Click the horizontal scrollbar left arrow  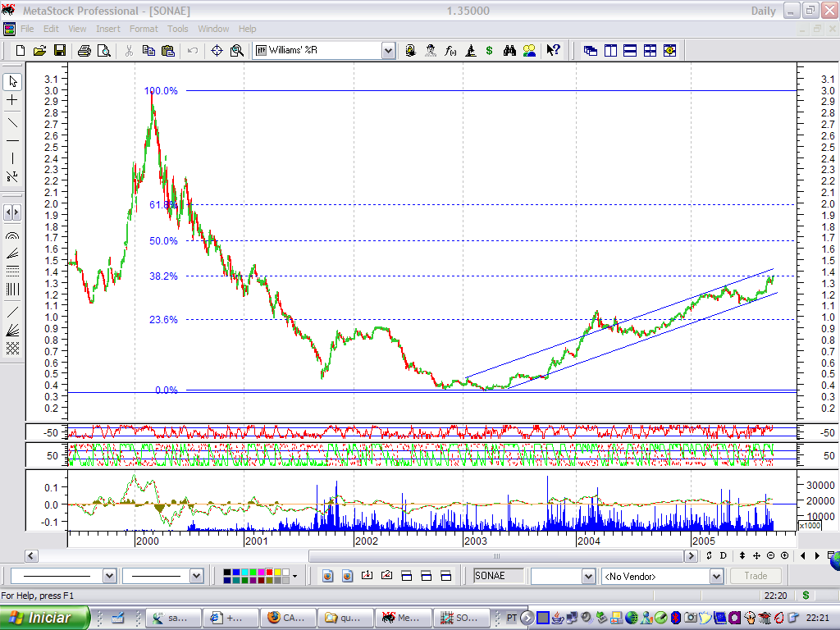[31, 556]
